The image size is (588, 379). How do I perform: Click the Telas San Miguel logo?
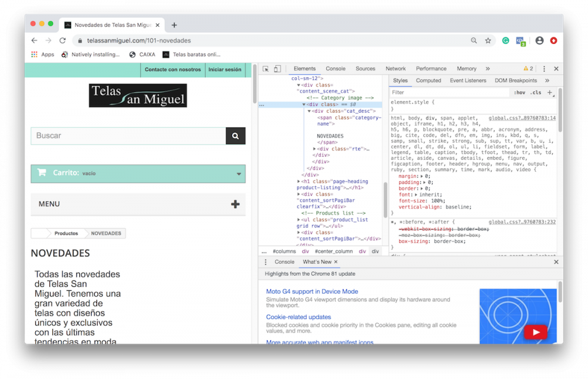pyautogui.click(x=138, y=96)
